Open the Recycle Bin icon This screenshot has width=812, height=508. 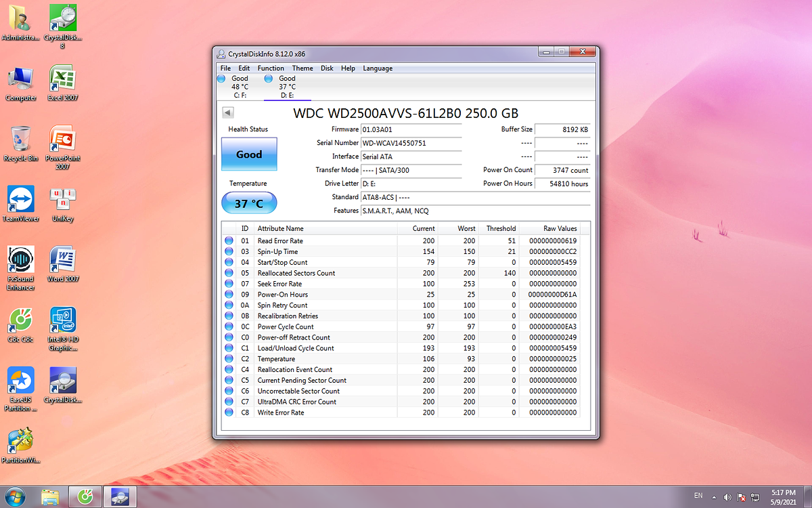pyautogui.click(x=21, y=144)
